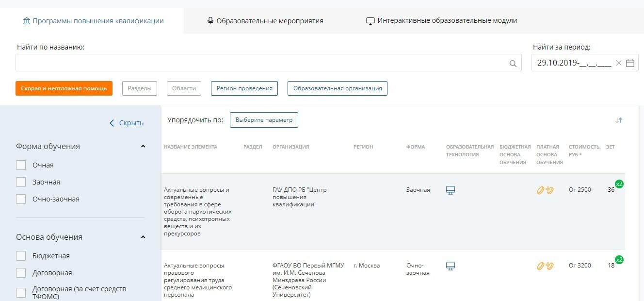The width and height of the screenshot is (644, 301).
Task: Hide the filter panel via Скрыть
Action: (127, 123)
